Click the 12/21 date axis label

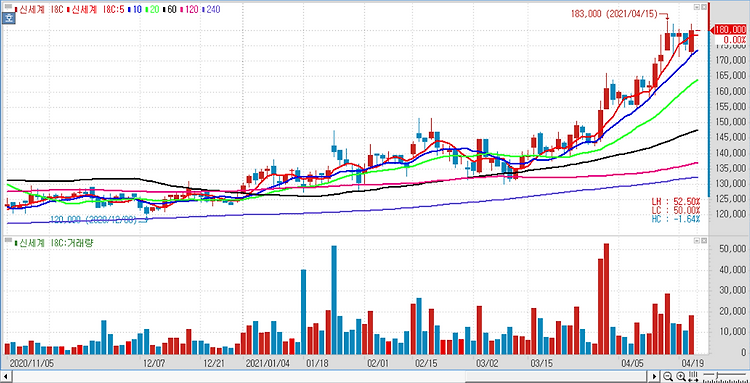pos(215,363)
